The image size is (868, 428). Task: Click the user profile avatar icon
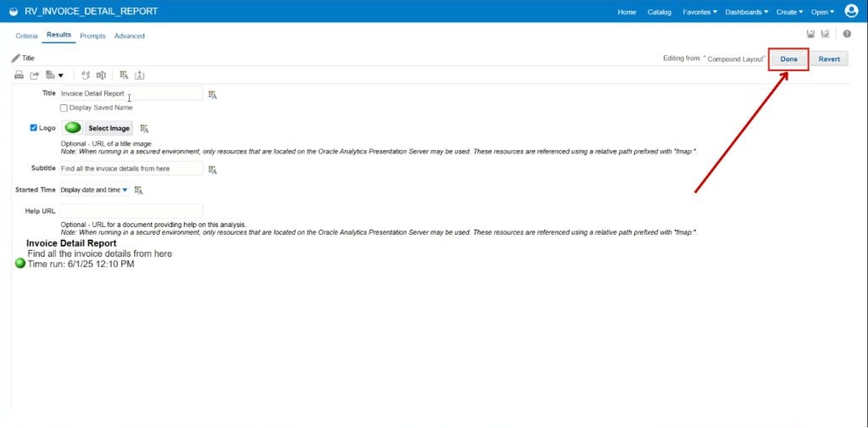[x=851, y=11]
